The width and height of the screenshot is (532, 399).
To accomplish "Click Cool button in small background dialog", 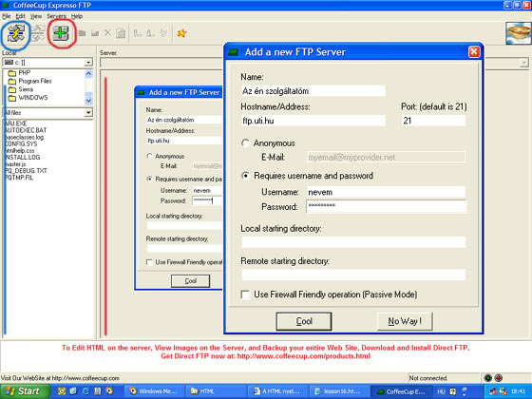I will click(x=190, y=281).
